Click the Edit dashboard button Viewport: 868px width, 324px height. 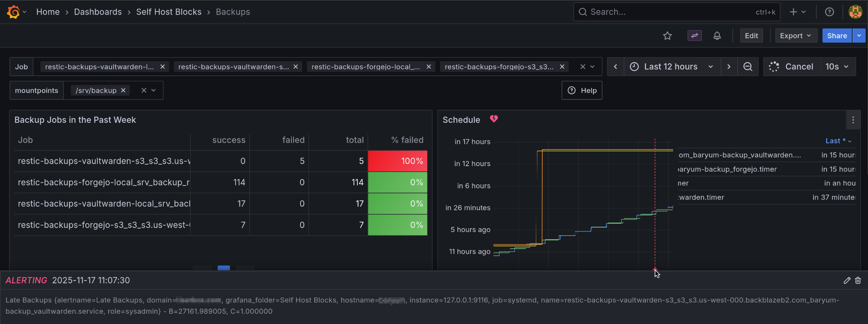[751, 36]
